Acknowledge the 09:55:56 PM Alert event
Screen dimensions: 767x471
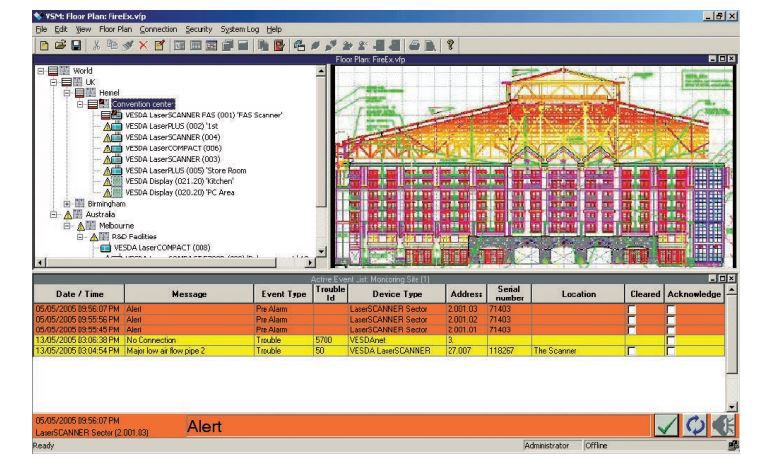tap(671, 320)
